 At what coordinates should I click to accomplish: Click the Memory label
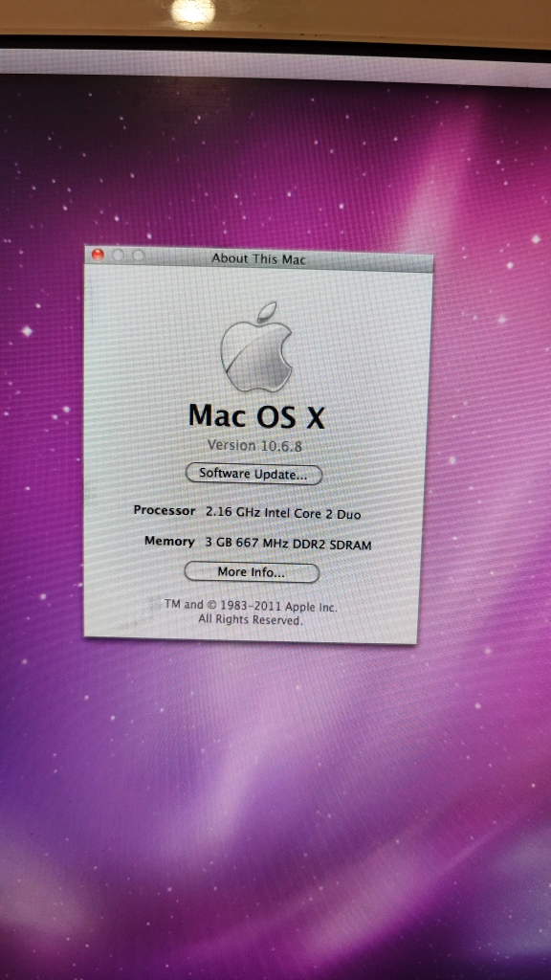click(x=169, y=541)
